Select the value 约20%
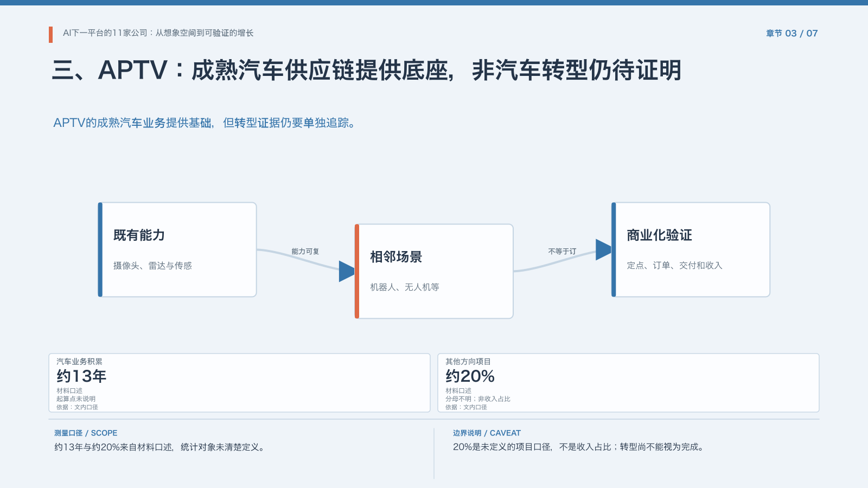 click(x=470, y=376)
